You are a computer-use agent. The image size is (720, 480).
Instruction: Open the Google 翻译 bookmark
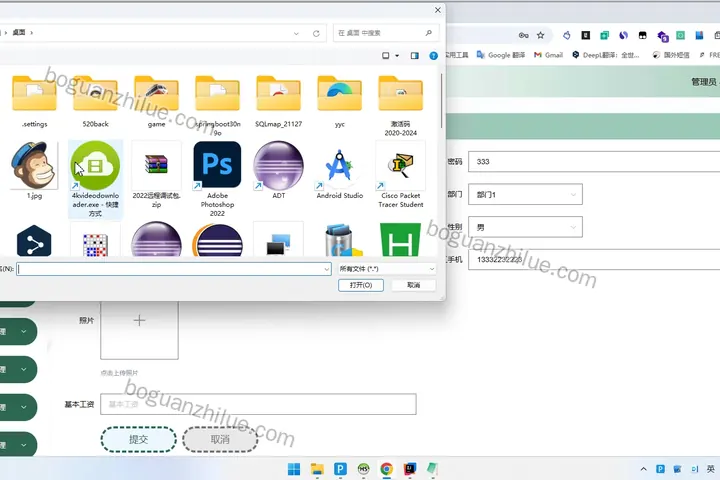[501, 55]
